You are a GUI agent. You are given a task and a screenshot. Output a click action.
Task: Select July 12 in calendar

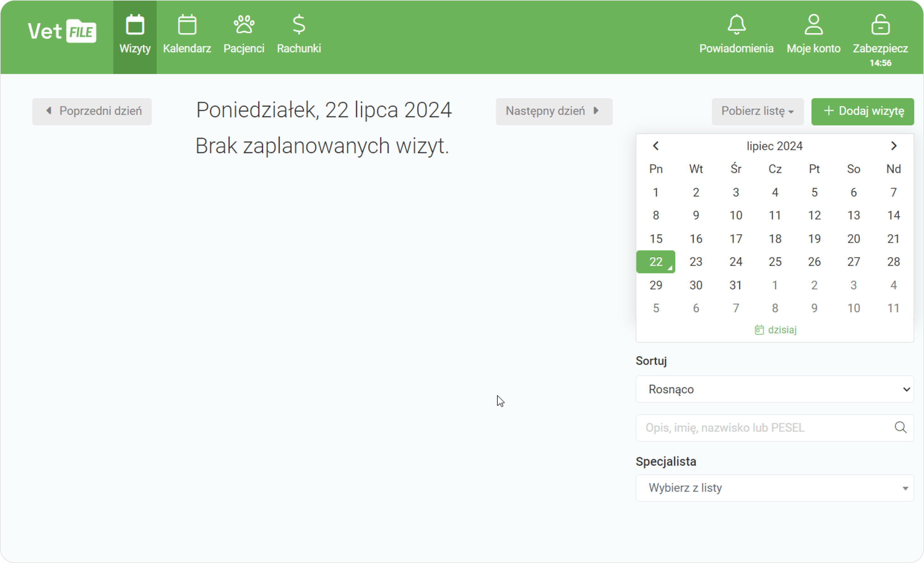[814, 215]
